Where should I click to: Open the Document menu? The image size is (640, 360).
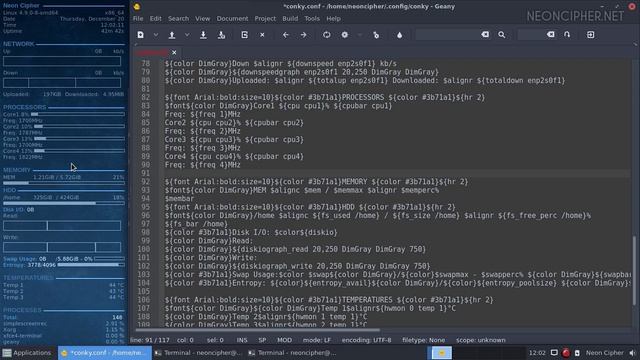tap(232, 19)
